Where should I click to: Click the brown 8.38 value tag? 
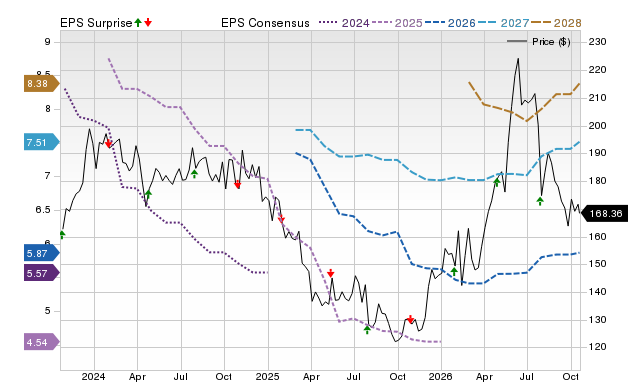point(42,84)
